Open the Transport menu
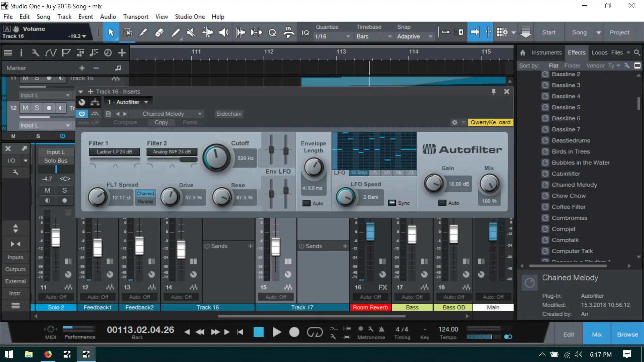Screen dimensions: 644x362 click(136, 17)
